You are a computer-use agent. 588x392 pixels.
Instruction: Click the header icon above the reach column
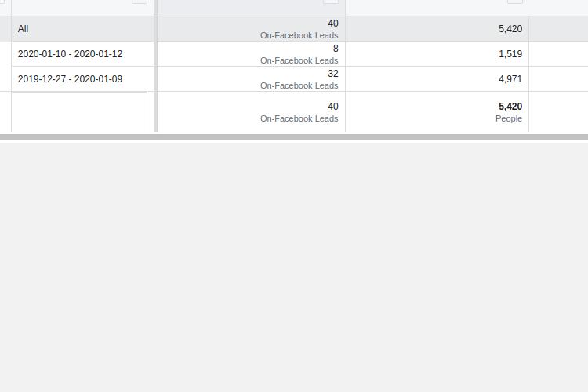point(514,2)
